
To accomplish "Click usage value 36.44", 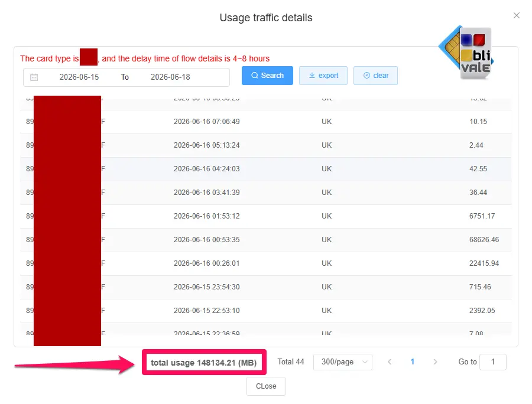I will point(478,193).
